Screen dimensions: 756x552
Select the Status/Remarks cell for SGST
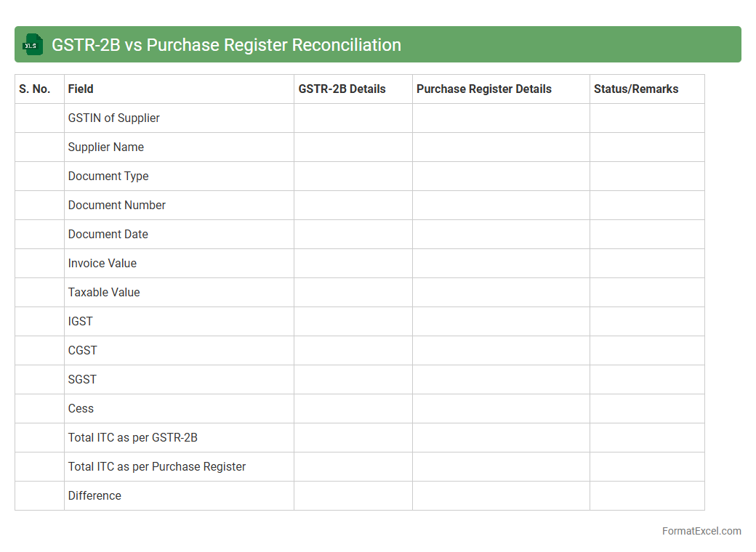[647, 380]
